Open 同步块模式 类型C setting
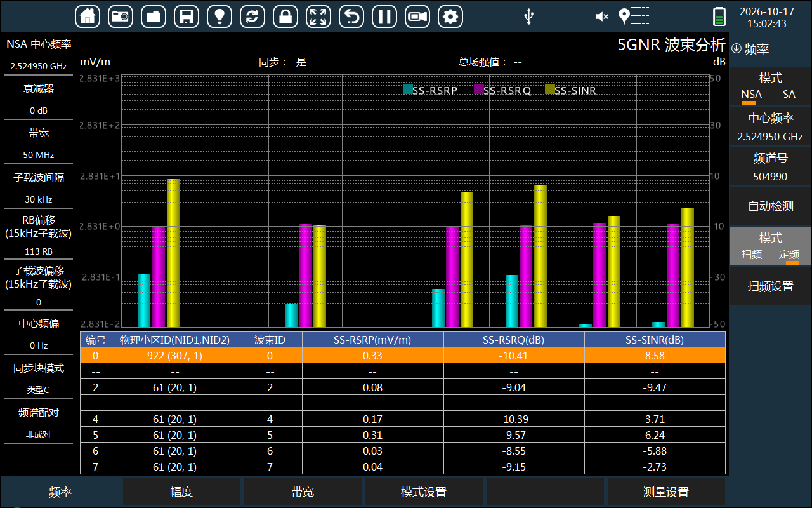The image size is (812, 508). 38,378
